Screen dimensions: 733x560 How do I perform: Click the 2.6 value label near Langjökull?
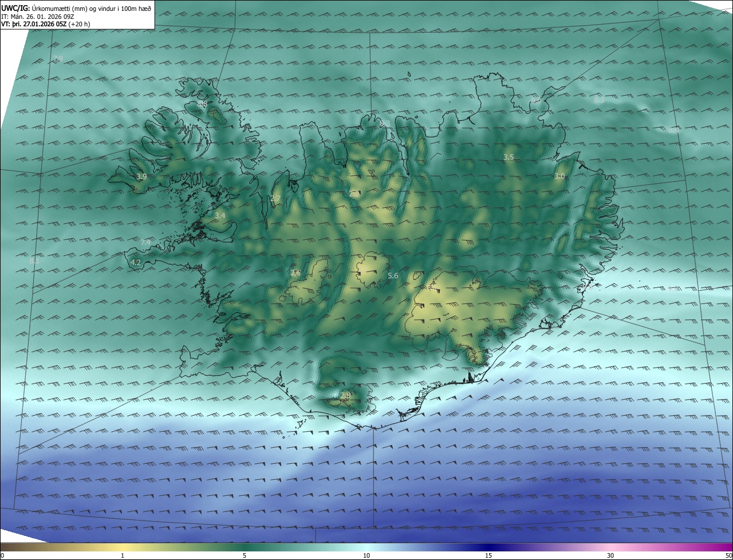(295, 273)
